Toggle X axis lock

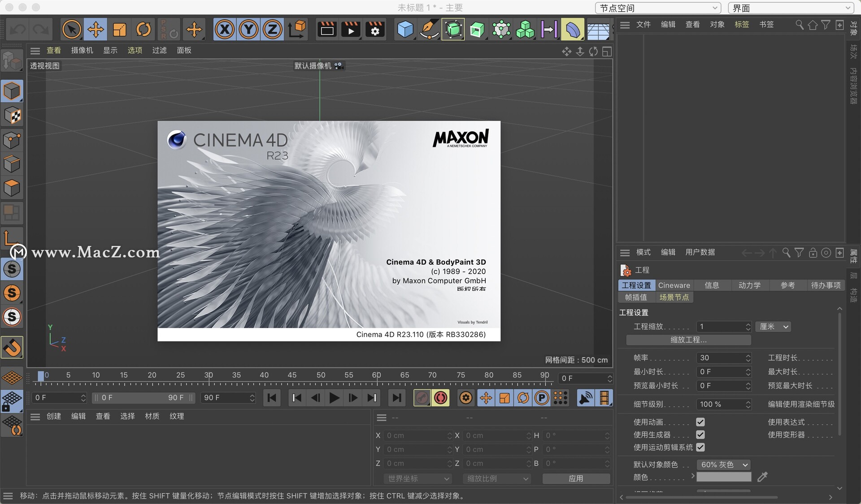[x=225, y=30]
